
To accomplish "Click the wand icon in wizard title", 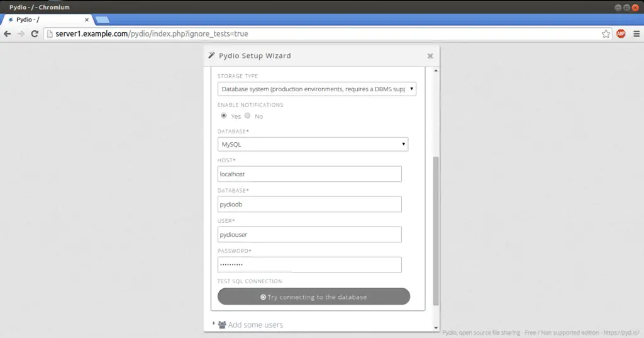I will (x=211, y=55).
